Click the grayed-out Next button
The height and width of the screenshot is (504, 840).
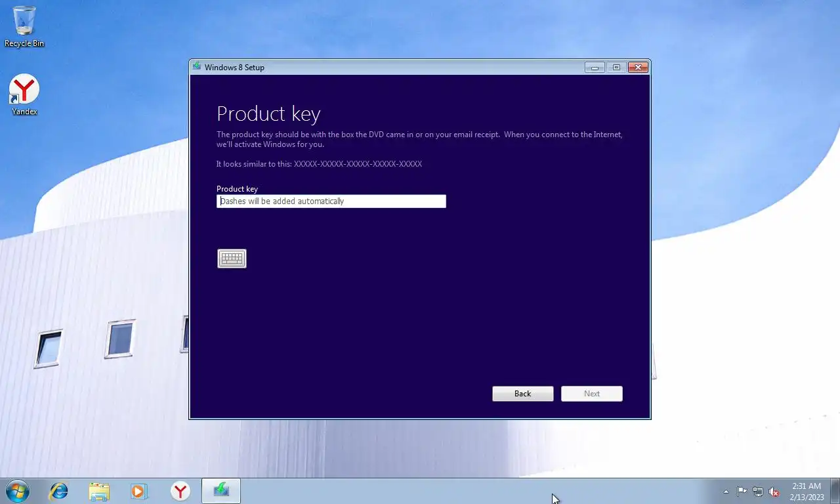592,394
